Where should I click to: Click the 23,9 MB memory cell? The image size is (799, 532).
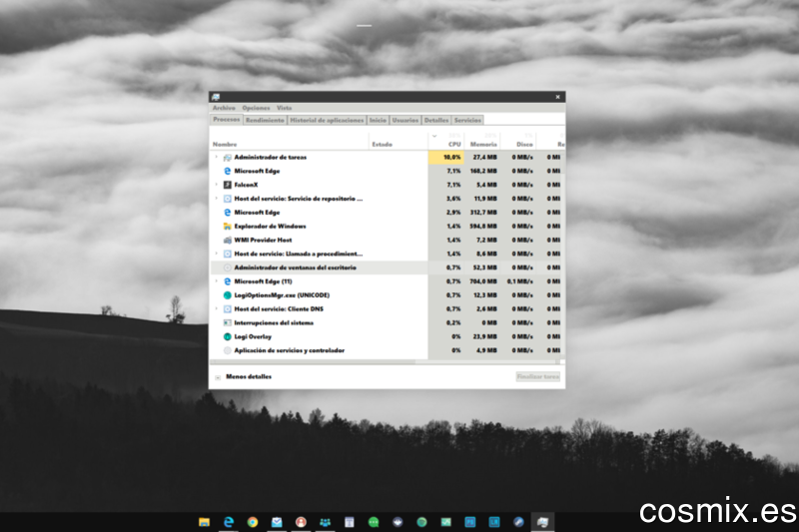click(482, 337)
